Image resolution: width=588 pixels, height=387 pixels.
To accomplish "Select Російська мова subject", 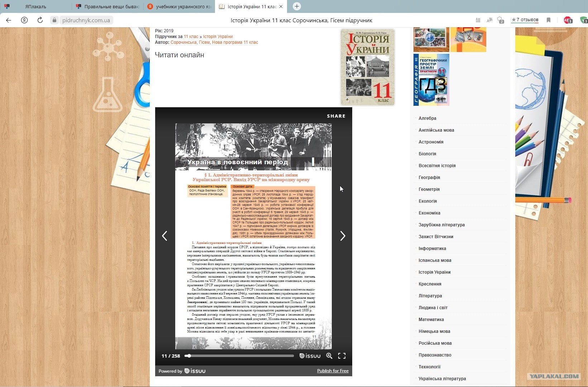I will [435, 343].
